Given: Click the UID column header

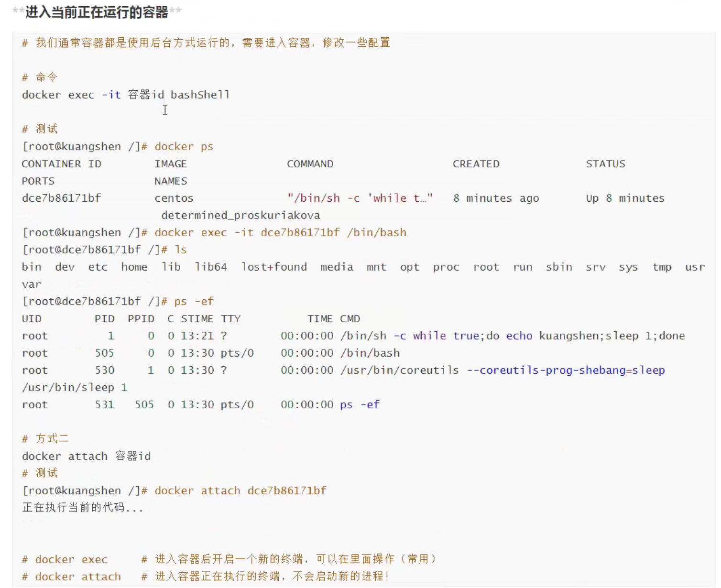Looking at the screenshot, I should coord(32,319).
